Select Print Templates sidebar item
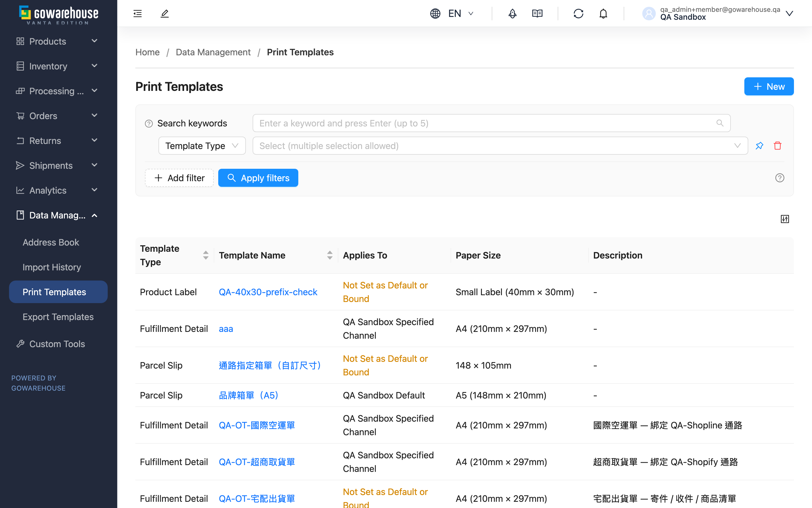 [x=58, y=292]
